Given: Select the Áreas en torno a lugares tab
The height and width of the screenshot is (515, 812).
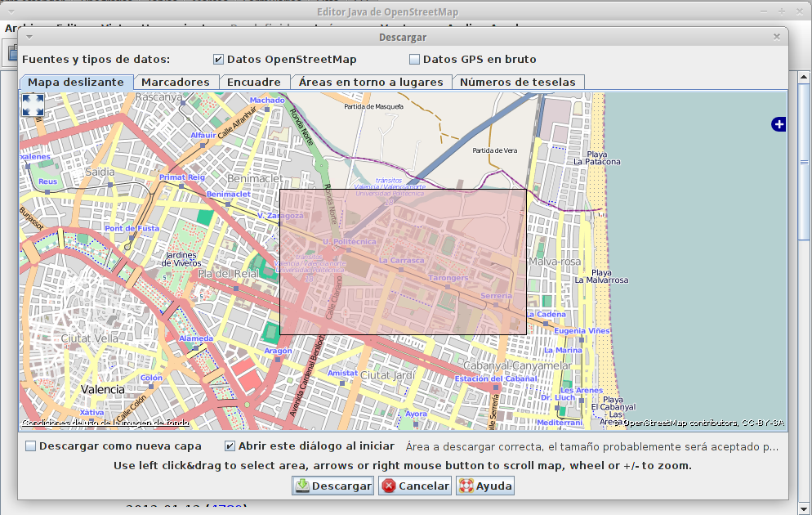Looking at the screenshot, I should [371, 82].
